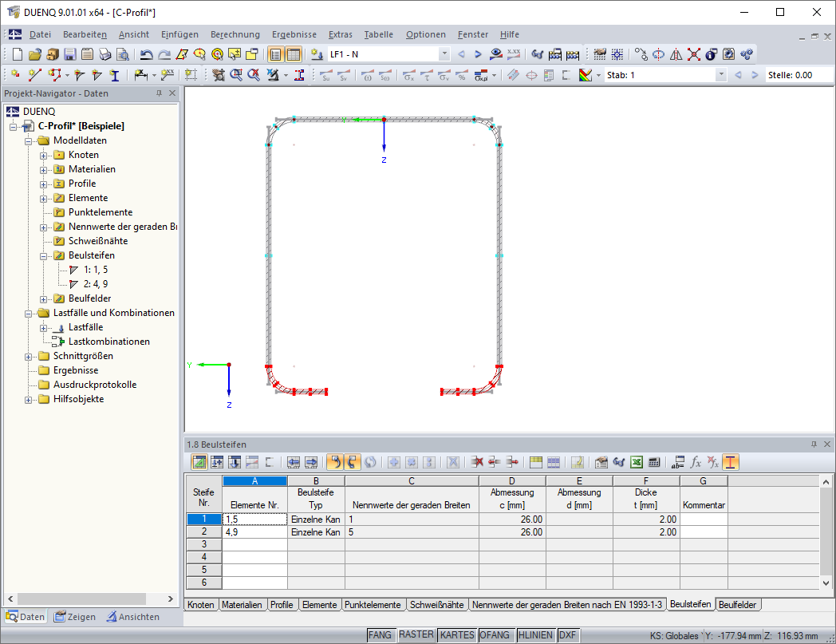Viewport: 836px width, 644px height.
Task: Click the Daten navigator button
Action: coord(26,617)
